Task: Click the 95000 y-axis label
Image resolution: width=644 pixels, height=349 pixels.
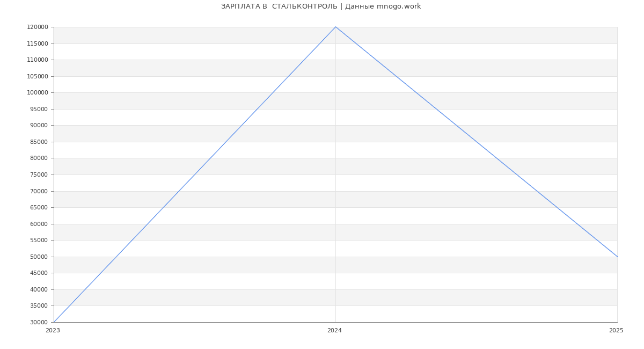Action: coord(39,109)
